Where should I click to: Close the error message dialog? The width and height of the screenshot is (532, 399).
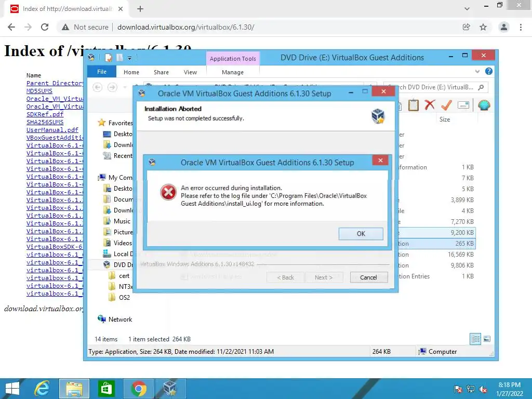point(380,160)
